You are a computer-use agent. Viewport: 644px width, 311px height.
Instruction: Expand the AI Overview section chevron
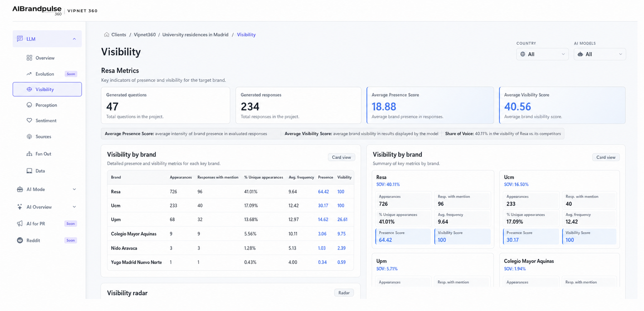74,207
